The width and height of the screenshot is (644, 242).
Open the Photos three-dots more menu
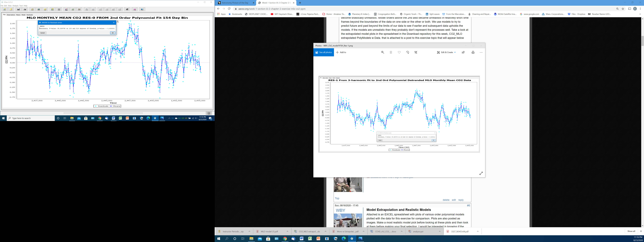pos(481,52)
